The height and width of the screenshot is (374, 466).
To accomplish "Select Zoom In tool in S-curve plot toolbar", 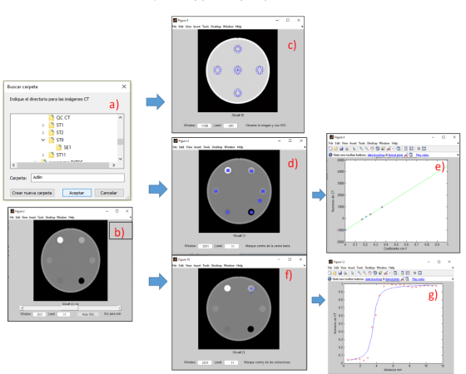I will (x=359, y=273).
